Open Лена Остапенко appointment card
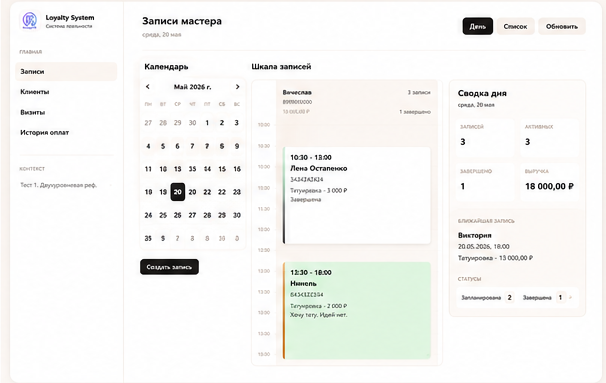 (357, 195)
